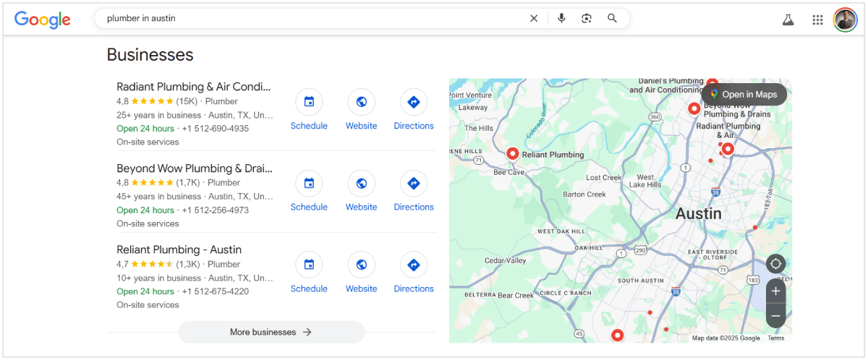Open Radiant Plumbing & Air Conditioning listing
Image resolution: width=868 pixels, height=360 pixels.
point(194,87)
